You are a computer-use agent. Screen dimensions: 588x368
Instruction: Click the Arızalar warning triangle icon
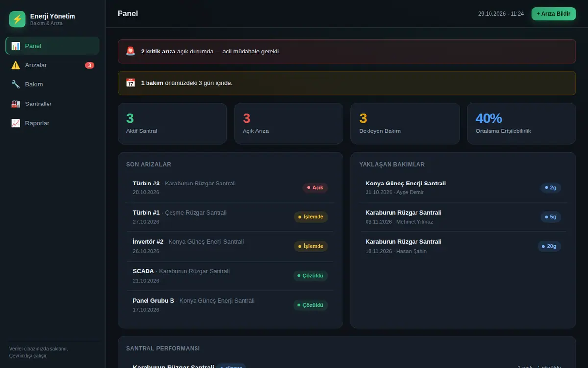16,65
